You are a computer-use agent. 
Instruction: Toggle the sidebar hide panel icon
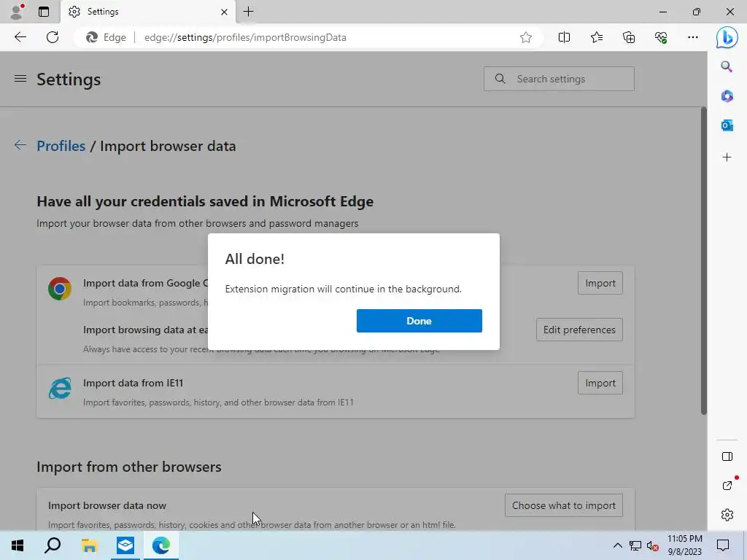[x=727, y=456]
